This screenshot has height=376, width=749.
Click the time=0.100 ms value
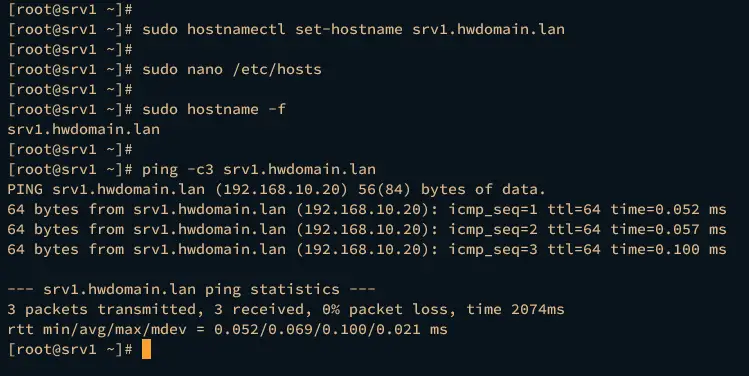pyautogui.click(x=668, y=250)
